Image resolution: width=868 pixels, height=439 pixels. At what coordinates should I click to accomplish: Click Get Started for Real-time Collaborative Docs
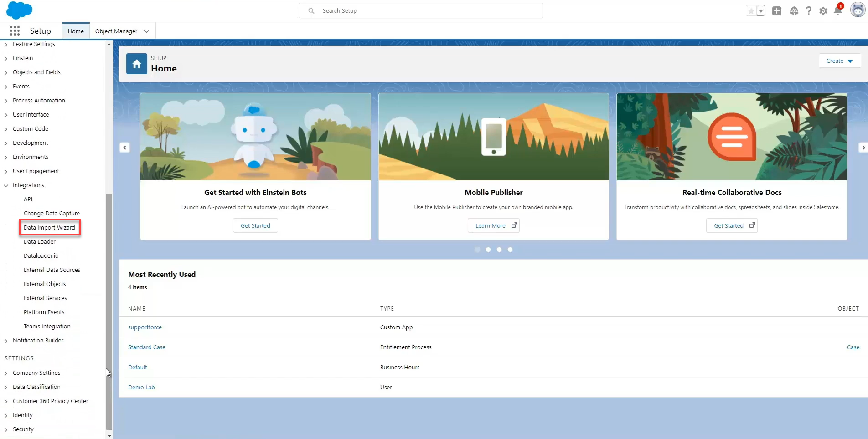coord(732,225)
